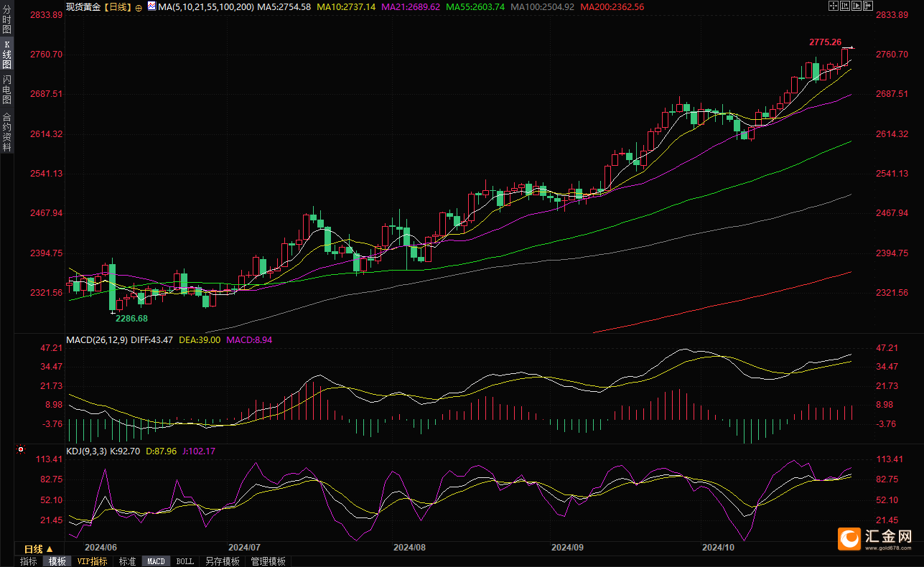
Task: Select the 标准 template tab
Action: (x=128, y=561)
